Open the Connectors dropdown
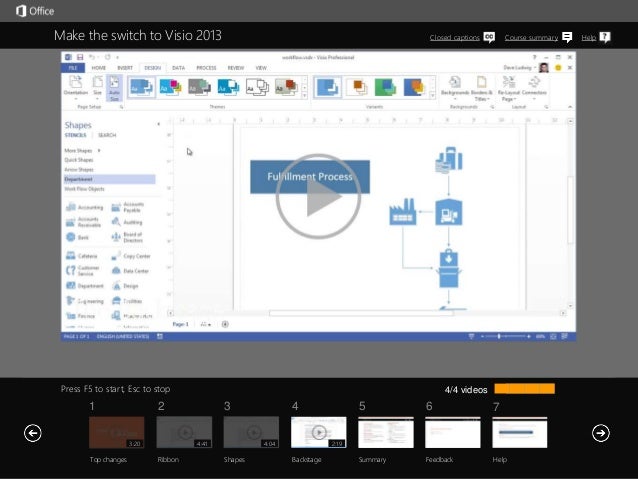 tap(534, 87)
